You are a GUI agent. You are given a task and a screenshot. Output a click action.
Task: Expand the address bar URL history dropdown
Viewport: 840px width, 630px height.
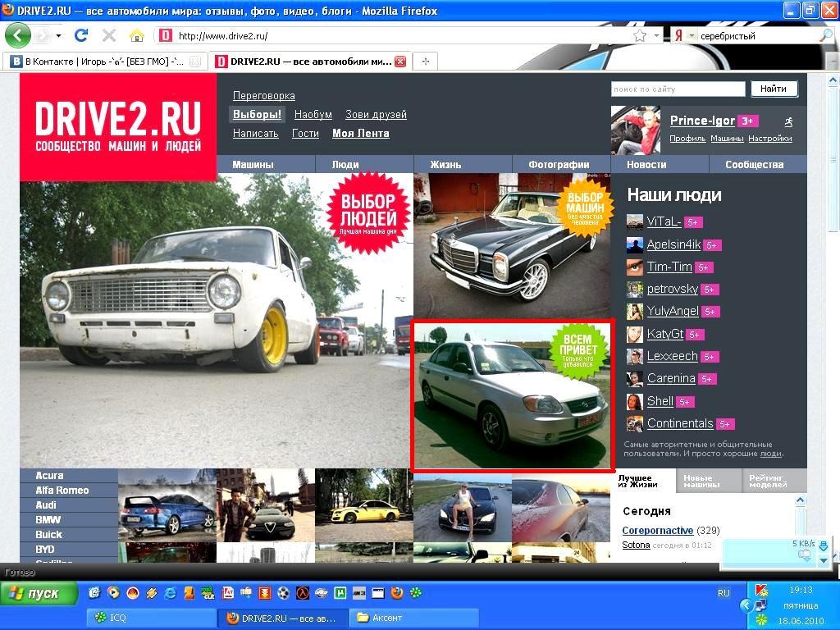coord(657,36)
